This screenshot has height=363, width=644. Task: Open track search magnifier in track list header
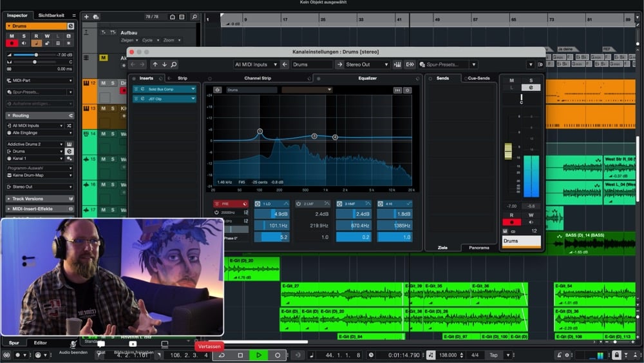pos(194,17)
